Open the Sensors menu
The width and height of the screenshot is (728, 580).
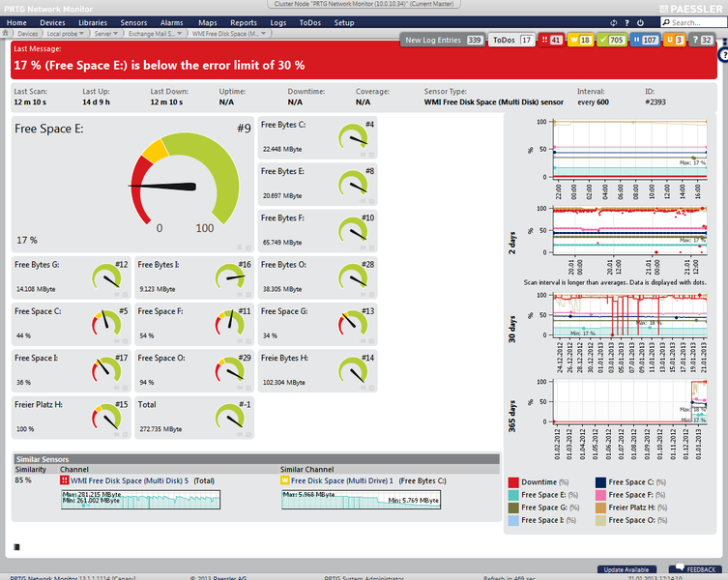(133, 23)
